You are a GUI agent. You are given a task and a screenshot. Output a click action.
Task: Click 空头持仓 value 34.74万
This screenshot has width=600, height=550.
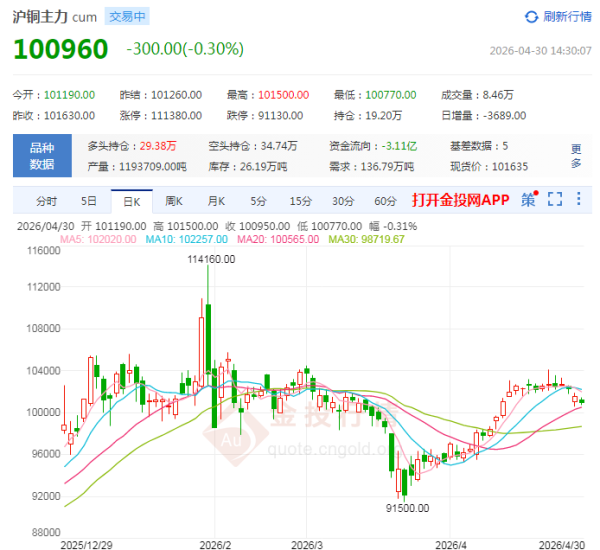[279, 146]
